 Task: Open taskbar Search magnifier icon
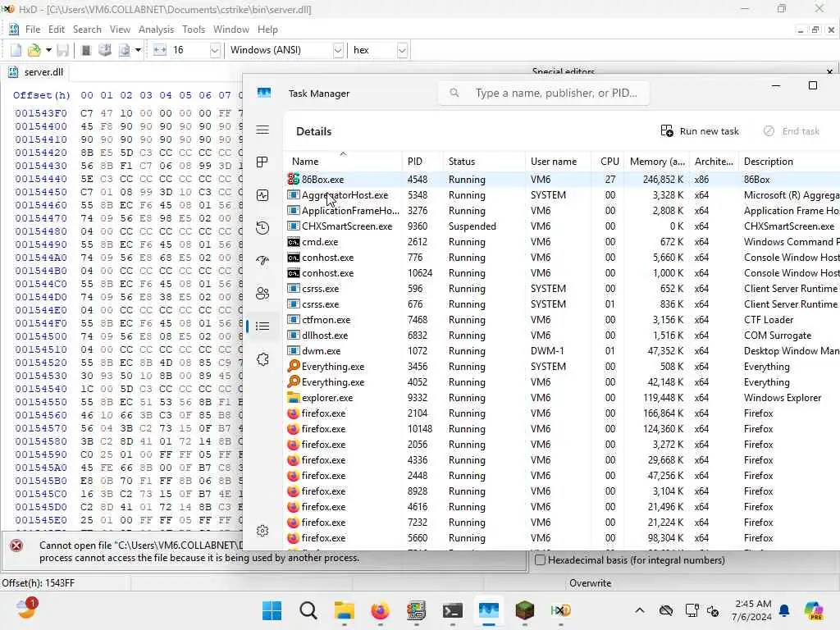coord(308,610)
